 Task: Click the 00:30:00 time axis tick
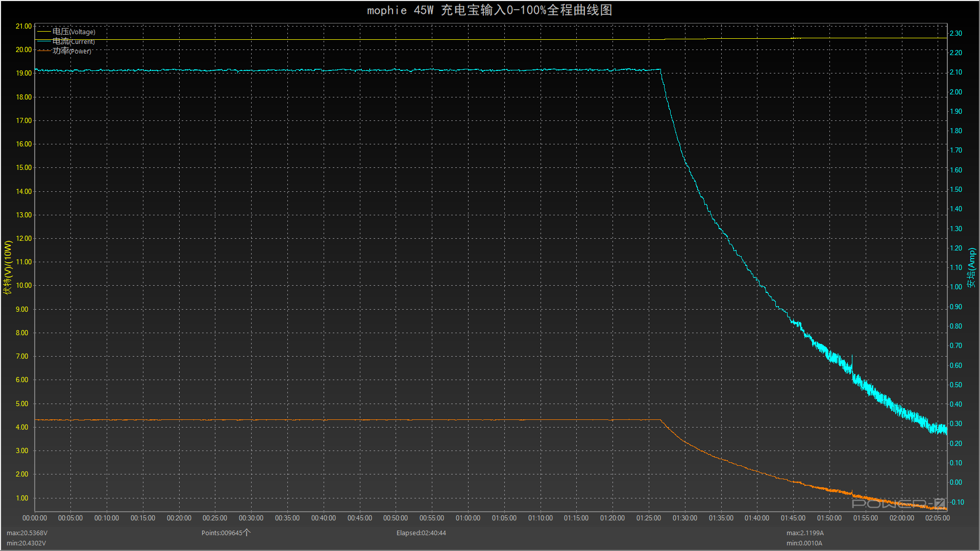coord(251,518)
